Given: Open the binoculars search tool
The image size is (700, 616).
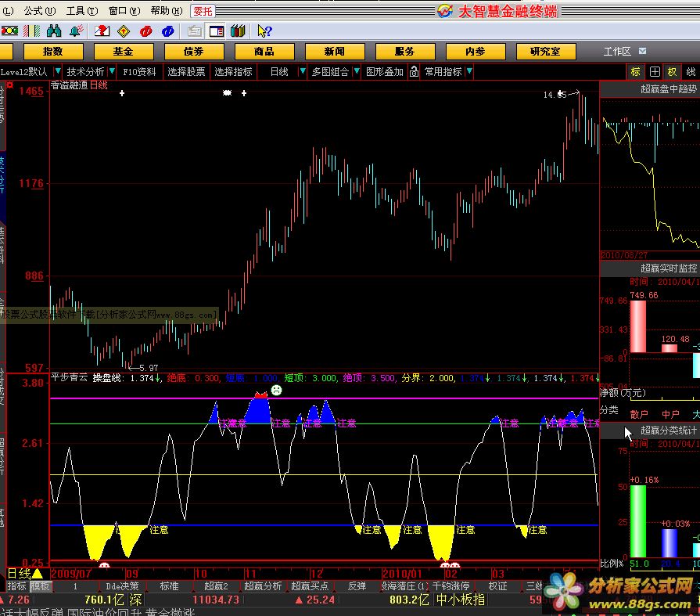Looking at the screenshot, I should coord(54,31).
